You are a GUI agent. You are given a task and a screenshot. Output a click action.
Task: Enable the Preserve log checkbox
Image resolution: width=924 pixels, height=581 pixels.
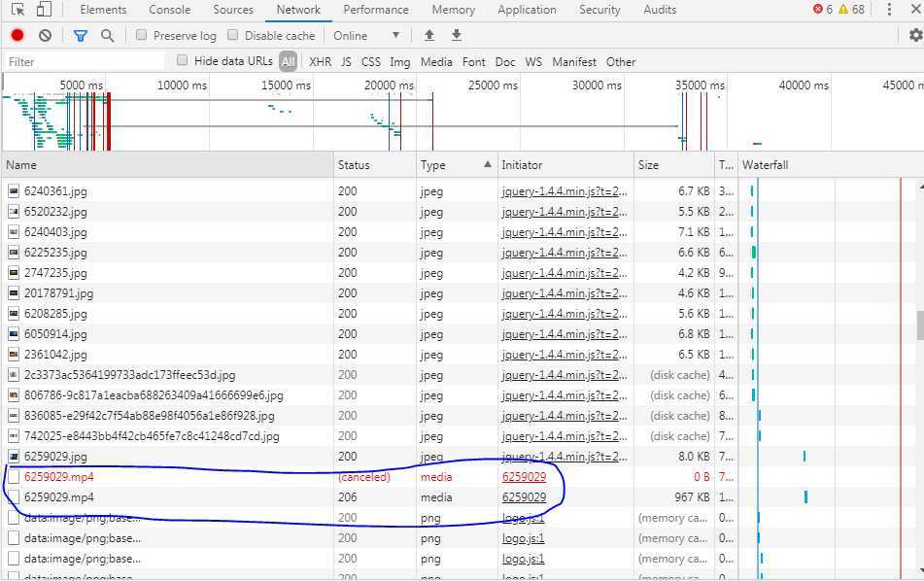coord(142,35)
